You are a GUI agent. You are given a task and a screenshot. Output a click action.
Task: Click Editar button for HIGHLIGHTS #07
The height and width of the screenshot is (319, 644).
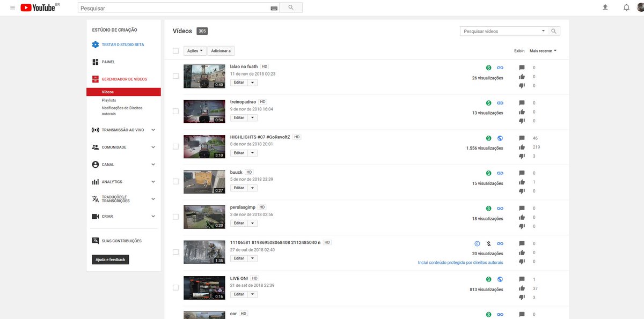coord(239,153)
